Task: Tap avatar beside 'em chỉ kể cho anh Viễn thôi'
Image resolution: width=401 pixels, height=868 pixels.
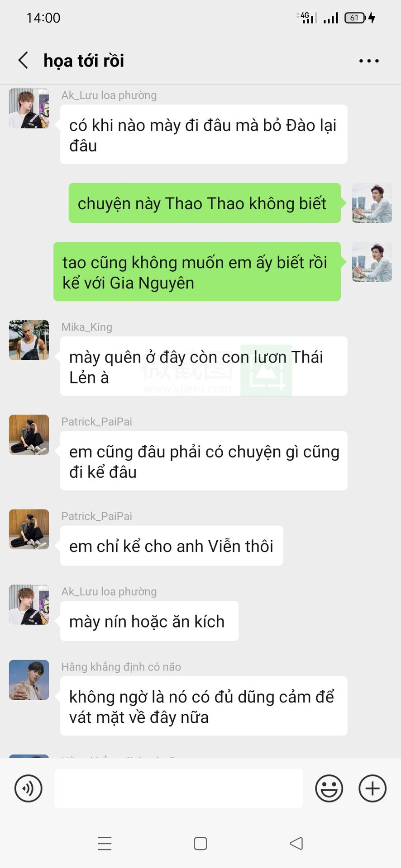Action: (x=29, y=529)
